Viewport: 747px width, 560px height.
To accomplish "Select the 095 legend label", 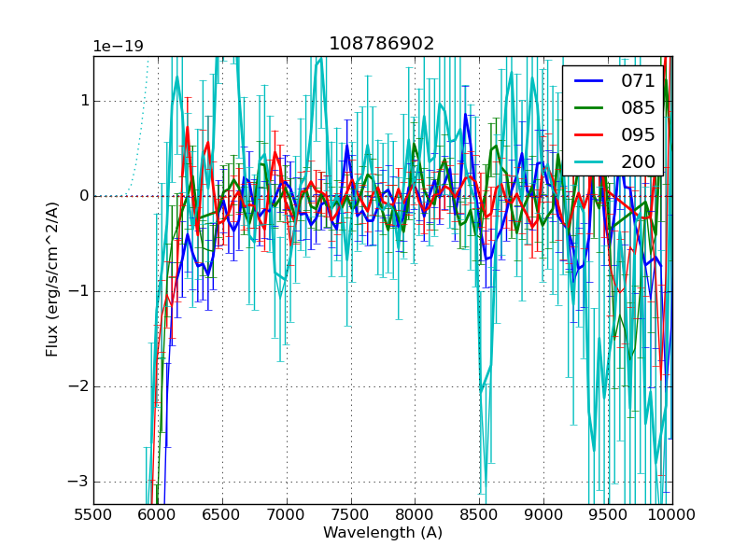I will click(638, 134).
